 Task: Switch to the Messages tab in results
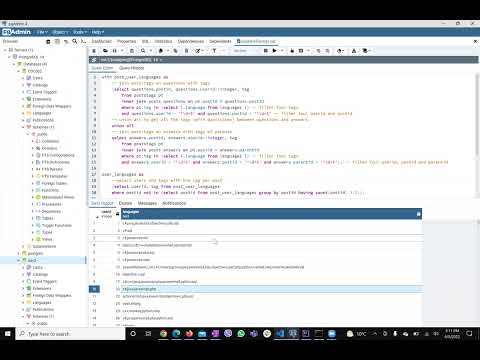pyautogui.click(x=147, y=203)
